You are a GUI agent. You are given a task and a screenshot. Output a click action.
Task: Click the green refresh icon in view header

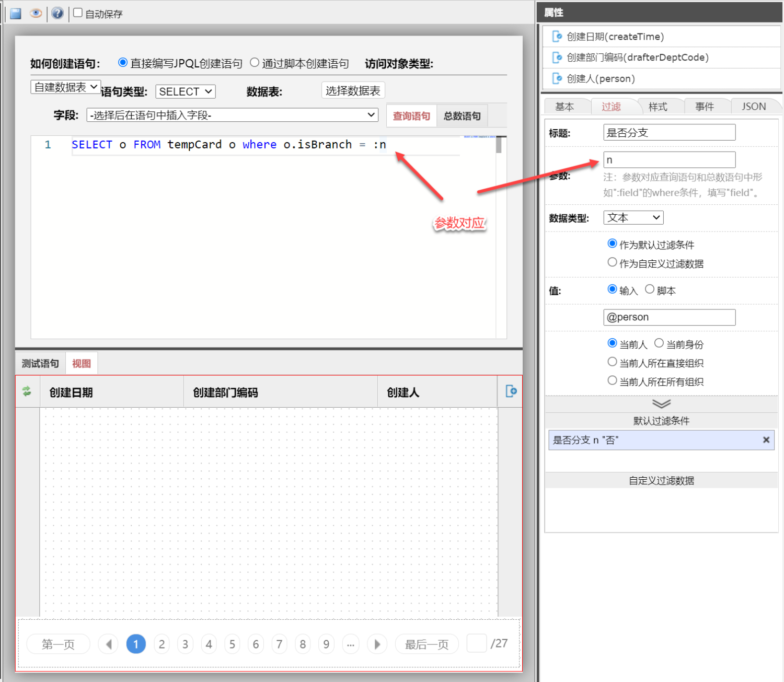tap(27, 391)
